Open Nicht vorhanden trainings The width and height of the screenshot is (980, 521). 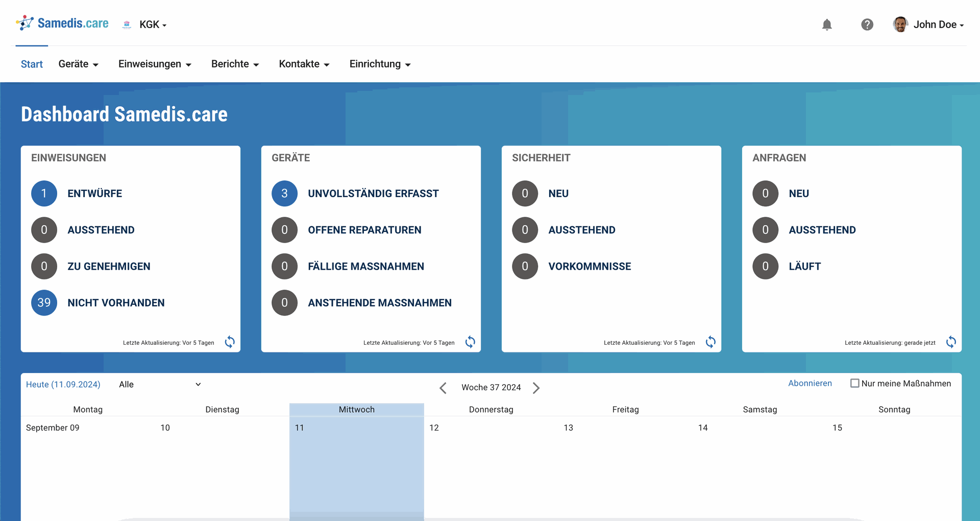point(116,303)
